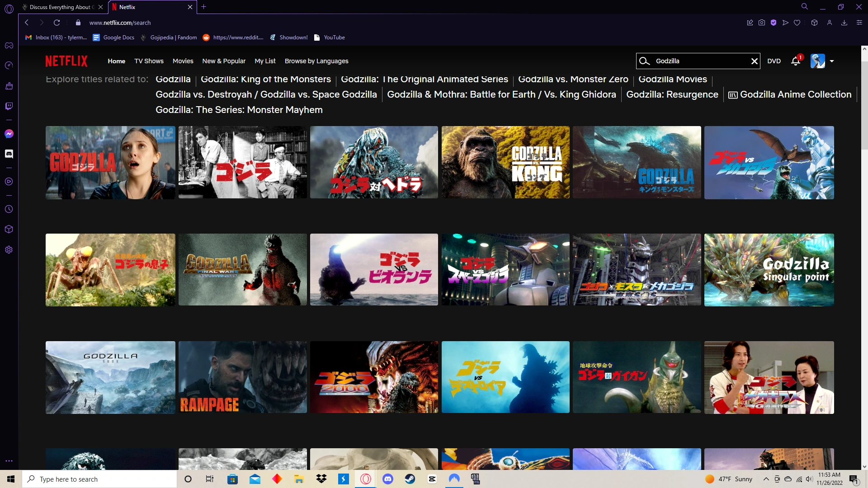Open My List
The height and width of the screenshot is (488, 868).
point(265,61)
